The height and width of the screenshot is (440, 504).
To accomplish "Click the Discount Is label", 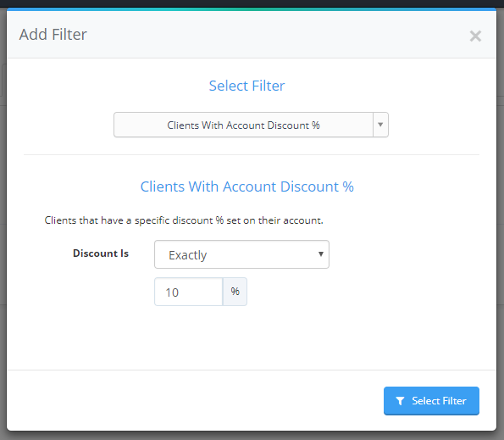I will click(101, 253).
